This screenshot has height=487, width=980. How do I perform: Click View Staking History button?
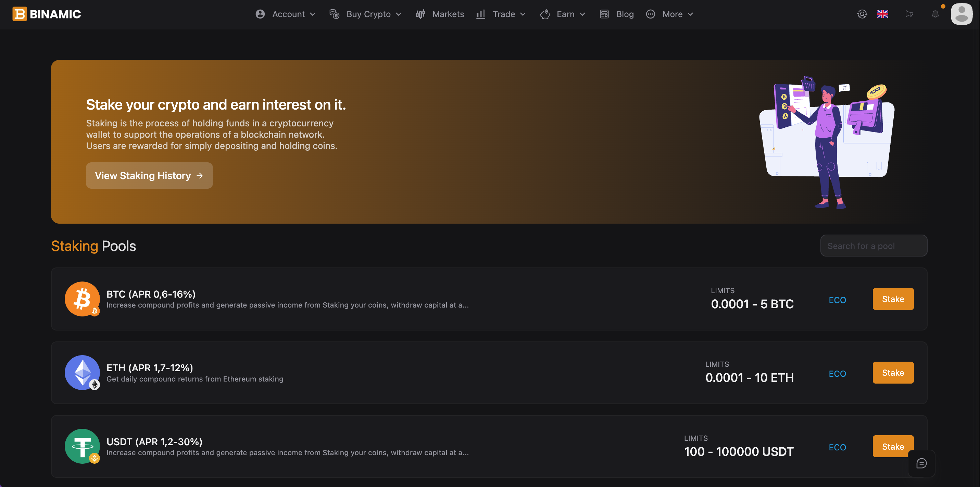149,175
